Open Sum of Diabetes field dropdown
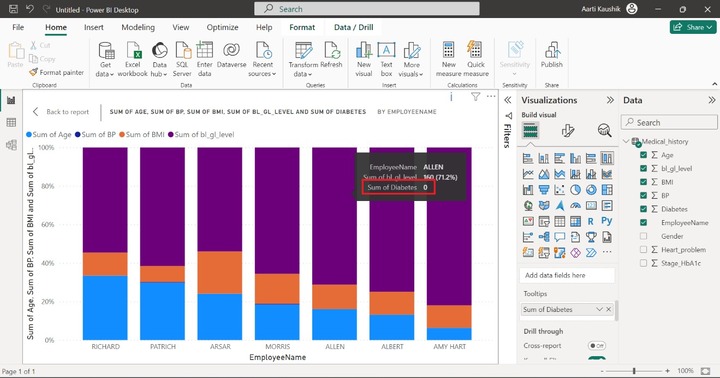Image resolution: width=720 pixels, height=378 pixels. click(599, 309)
